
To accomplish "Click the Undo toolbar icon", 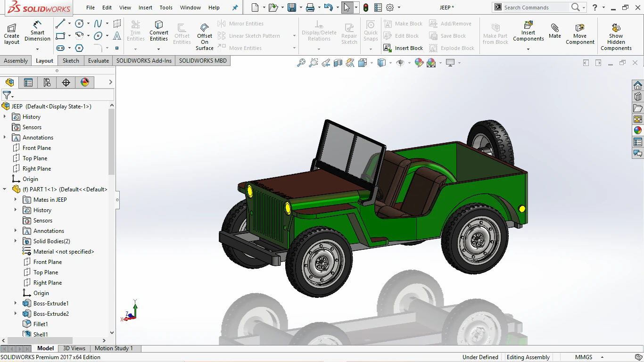I will 329,8.
